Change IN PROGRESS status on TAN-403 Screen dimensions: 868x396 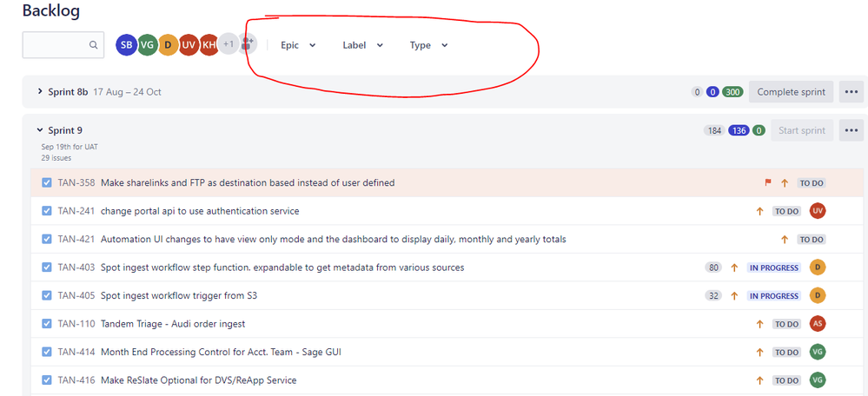pos(774,267)
